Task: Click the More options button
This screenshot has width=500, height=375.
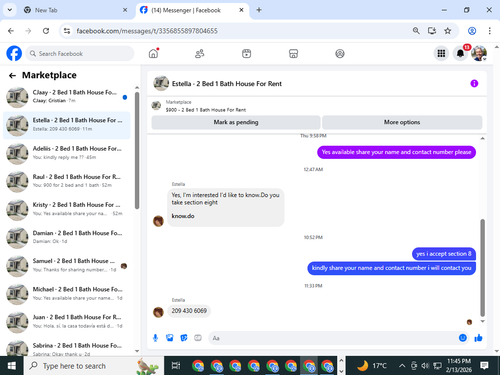Action: click(x=402, y=122)
